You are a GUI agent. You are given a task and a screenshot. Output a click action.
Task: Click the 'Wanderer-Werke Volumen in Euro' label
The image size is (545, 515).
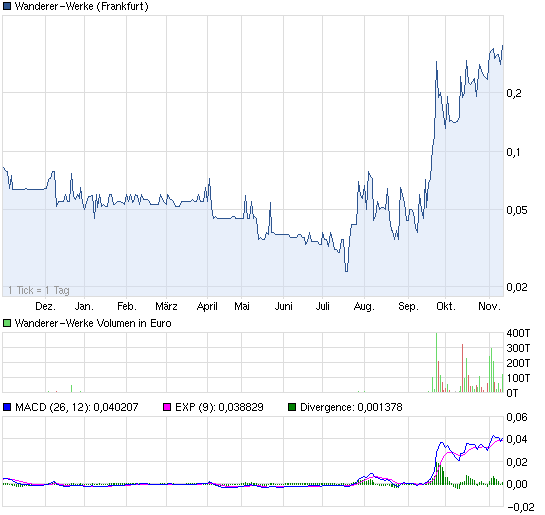click(x=93, y=323)
